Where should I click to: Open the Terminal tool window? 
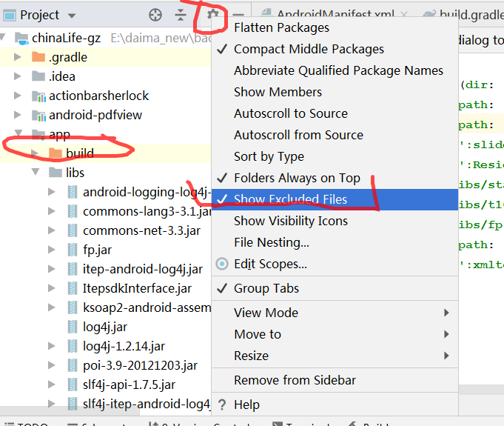coord(302,424)
